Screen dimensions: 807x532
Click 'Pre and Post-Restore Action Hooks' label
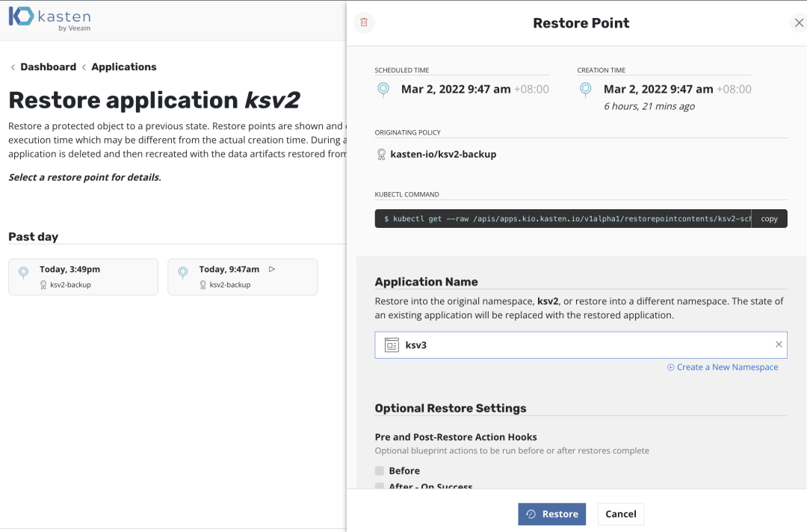[x=456, y=437]
